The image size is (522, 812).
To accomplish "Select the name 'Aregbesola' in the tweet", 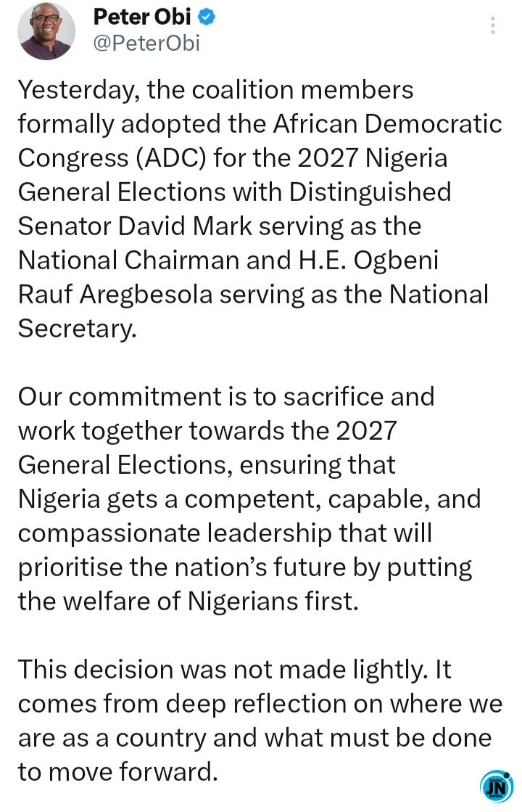I will tap(146, 295).
